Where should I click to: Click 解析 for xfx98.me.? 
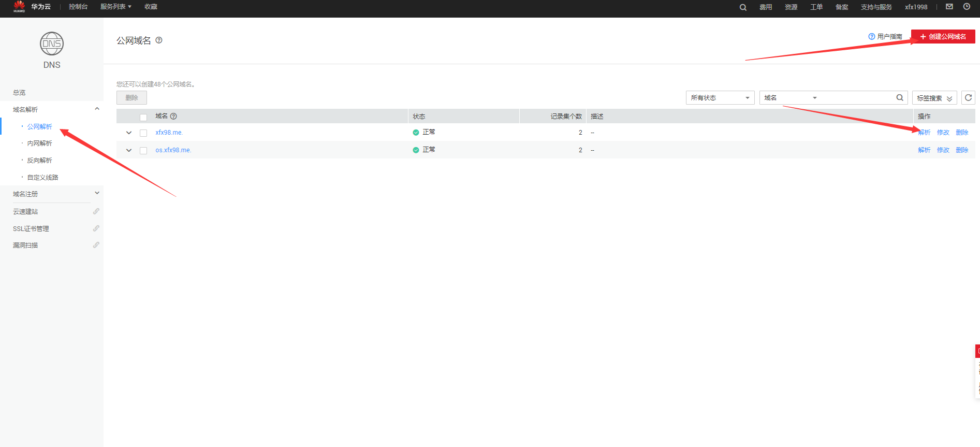(x=924, y=133)
